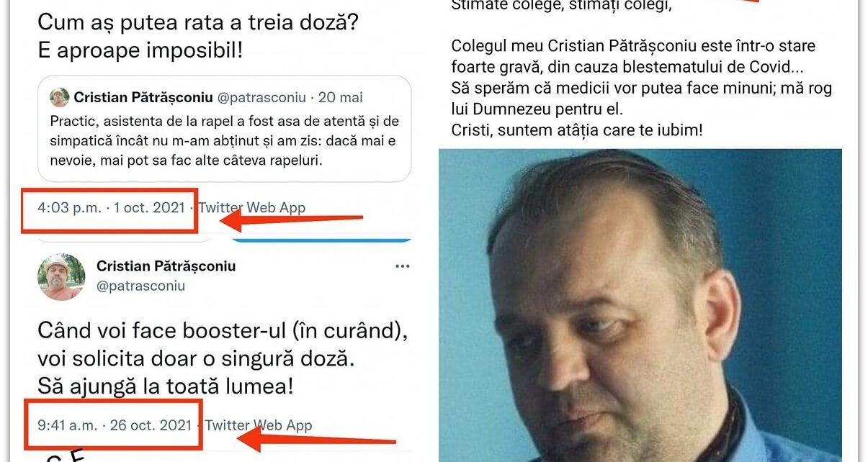Screen dimensions: 868x462
Task: Click the small avatar inside the quoted tweet
Action: tap(60, 98)
